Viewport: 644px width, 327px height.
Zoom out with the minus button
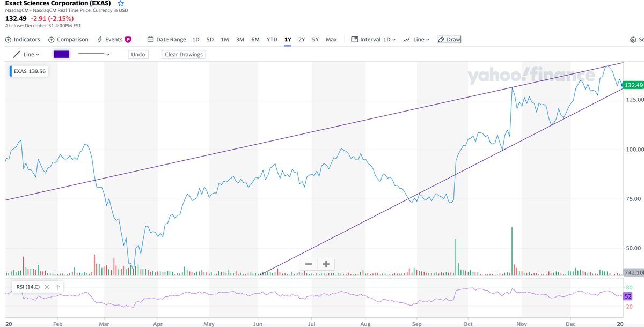(309, 264)
